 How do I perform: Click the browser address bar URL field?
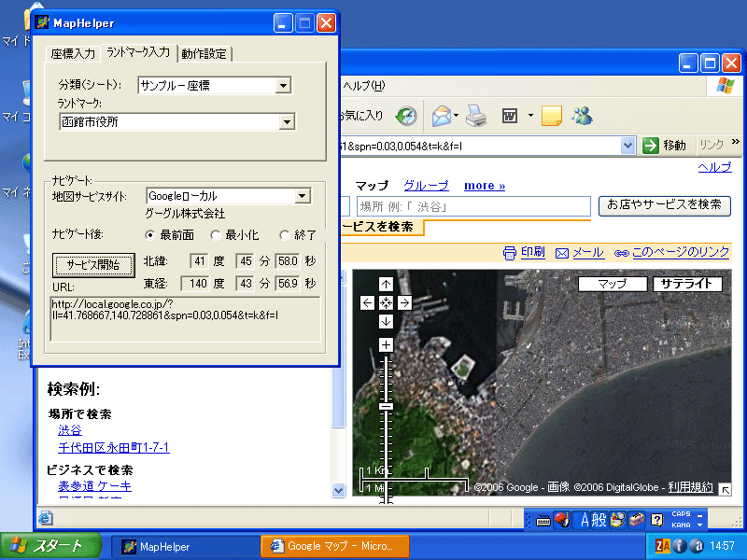coord(480,146)
